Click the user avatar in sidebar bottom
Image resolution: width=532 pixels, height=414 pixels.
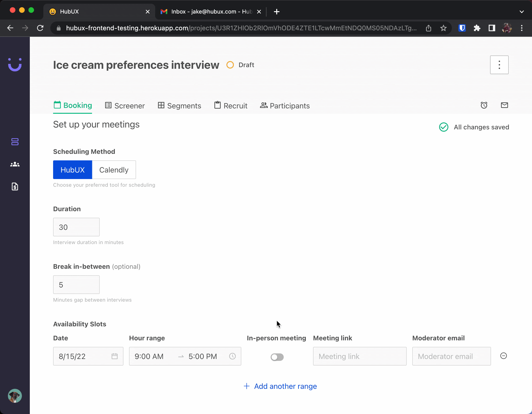tap(15, 396)
